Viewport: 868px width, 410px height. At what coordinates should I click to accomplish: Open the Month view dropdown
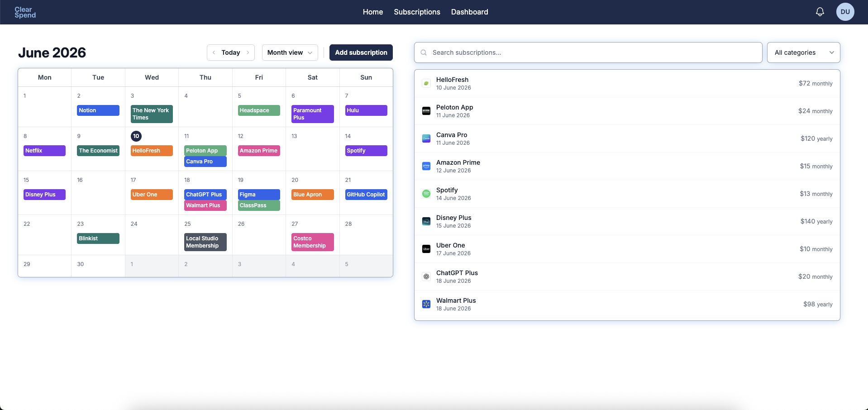click(290, 52)
